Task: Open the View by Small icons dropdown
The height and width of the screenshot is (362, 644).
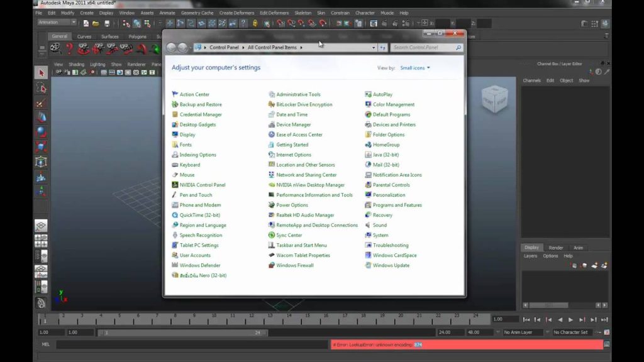Action: pos(415,68)
